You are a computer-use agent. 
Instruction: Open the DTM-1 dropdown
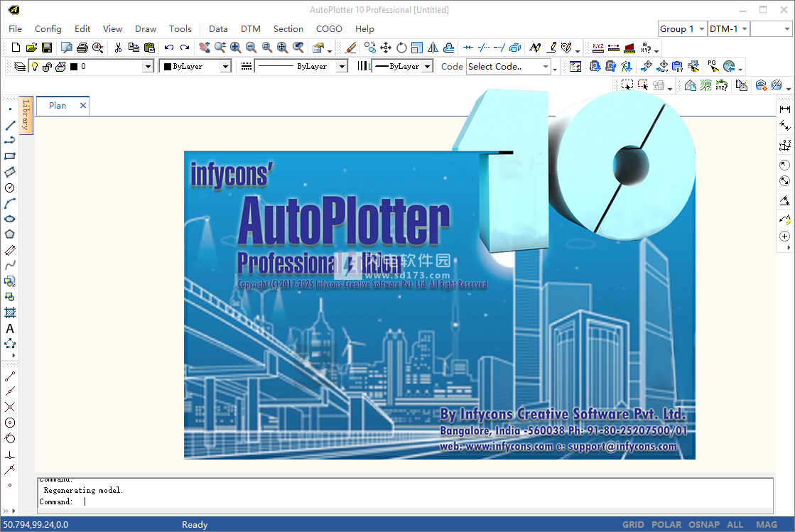tap(729, 29)
